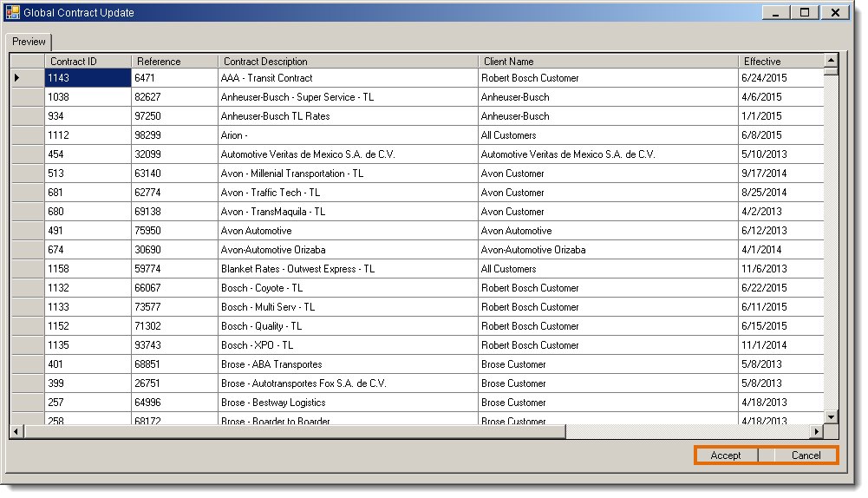Select Contract ID cell 1112
This screenshot has width=868, height=498.
pos(88,135)
